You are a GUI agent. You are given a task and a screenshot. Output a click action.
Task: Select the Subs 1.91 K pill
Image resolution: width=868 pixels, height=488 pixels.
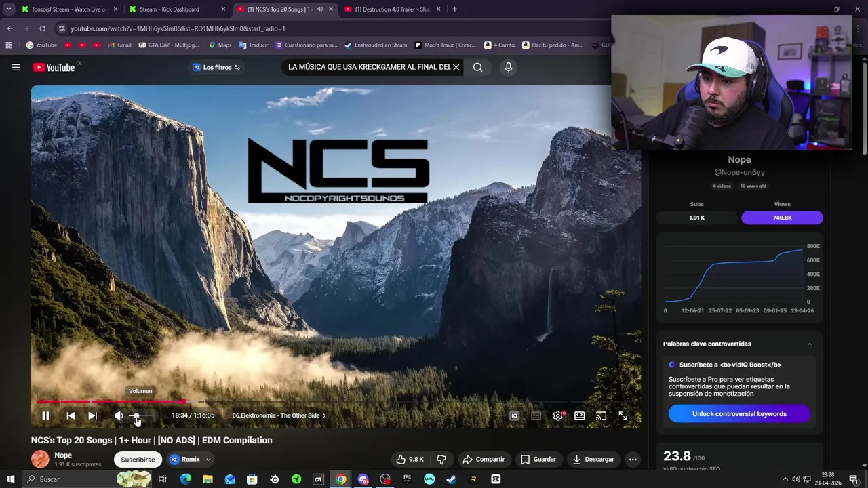(696, 218)
